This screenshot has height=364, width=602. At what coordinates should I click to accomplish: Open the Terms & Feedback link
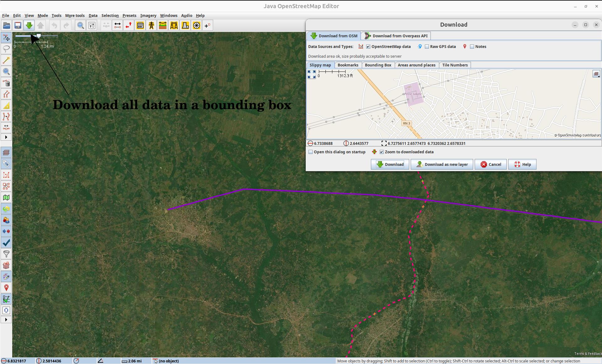pyautogui.click(x=588, y=354)
